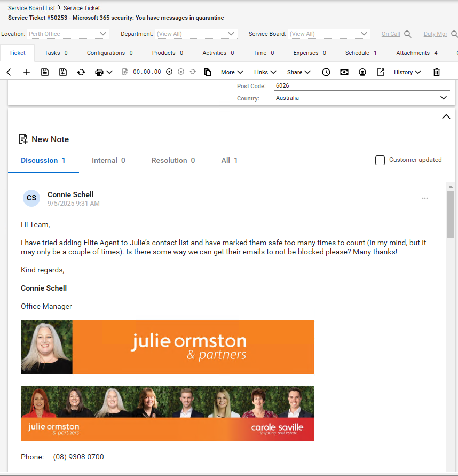
Task: Click the julie ormston & partners banner image
Action: tap(168, 347)
